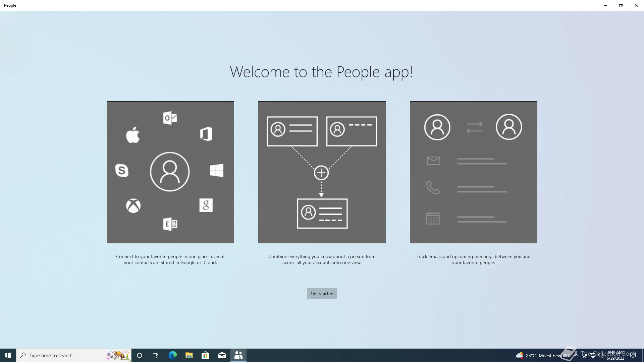Open Task View on the taskbar

156,355
